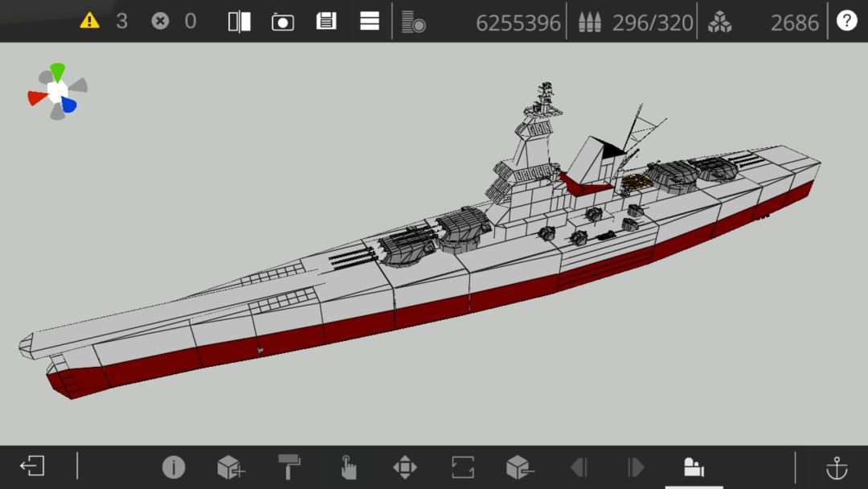868x489 pixels.
Task: Check the errors indicator showing 0
Action: point(174,21)
